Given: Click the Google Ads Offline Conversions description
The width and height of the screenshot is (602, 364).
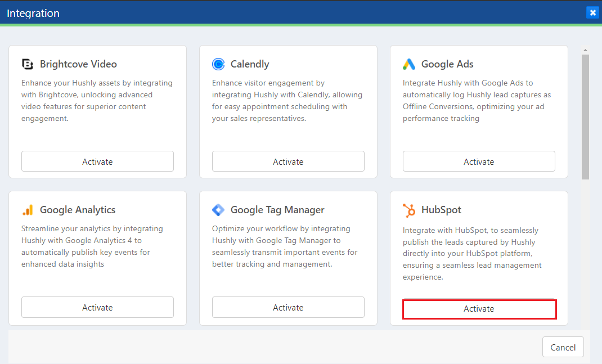Looking at the screenshot, I should pos(477,101).
